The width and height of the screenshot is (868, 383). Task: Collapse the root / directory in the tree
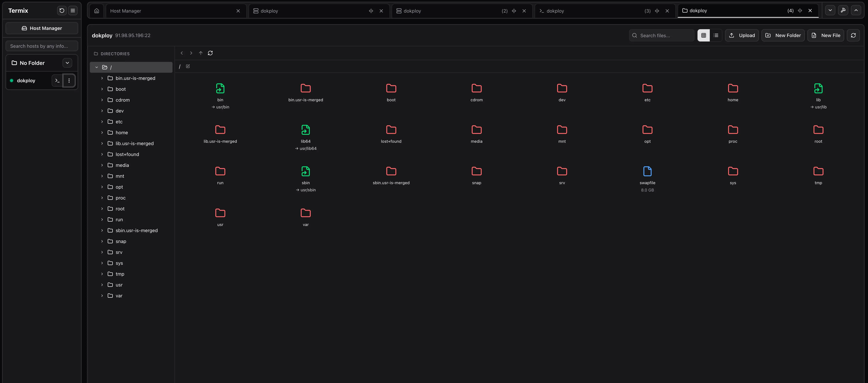click(97, 67)
